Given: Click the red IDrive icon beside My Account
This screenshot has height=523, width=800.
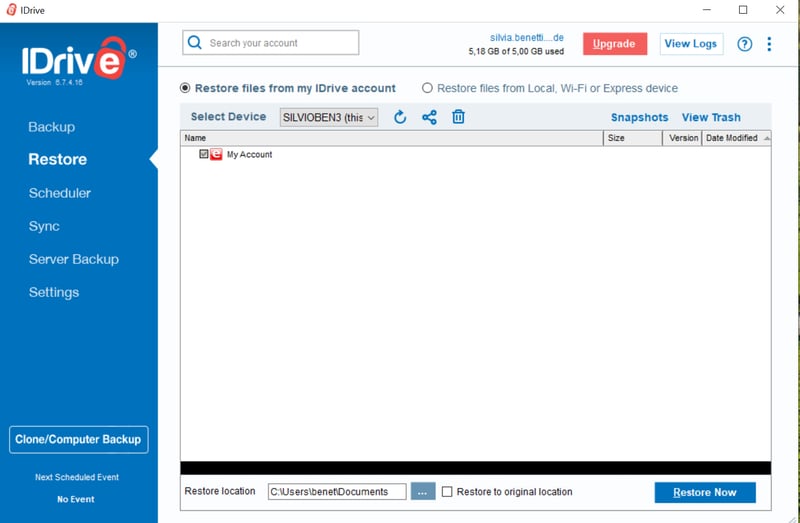Looking at the screenshot, I should pyautogui.click(x=216, y=155).
